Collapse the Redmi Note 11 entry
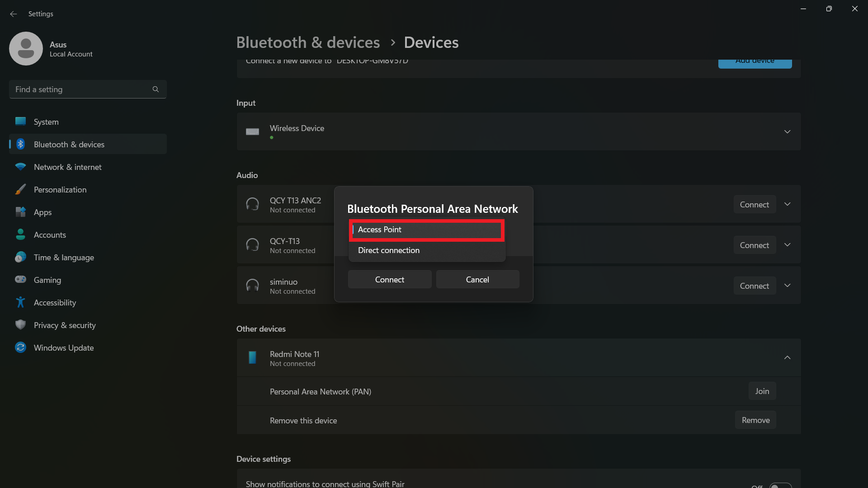The height and width of the screenshot is (488, 868). tap(787, 357)
